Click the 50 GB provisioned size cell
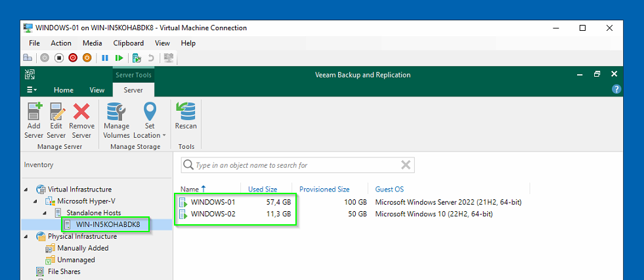 pos(357,214)
